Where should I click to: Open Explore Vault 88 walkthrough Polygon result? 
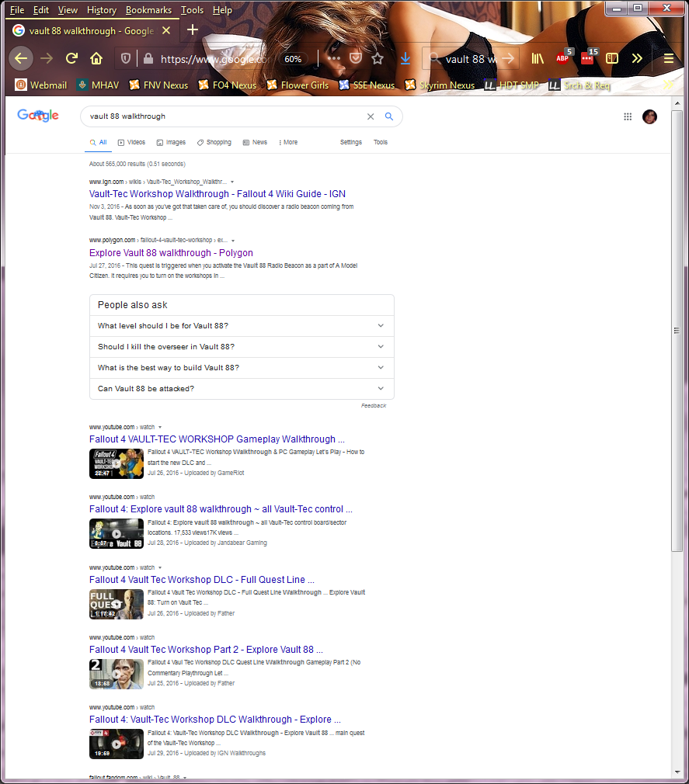tap(171, 253)
